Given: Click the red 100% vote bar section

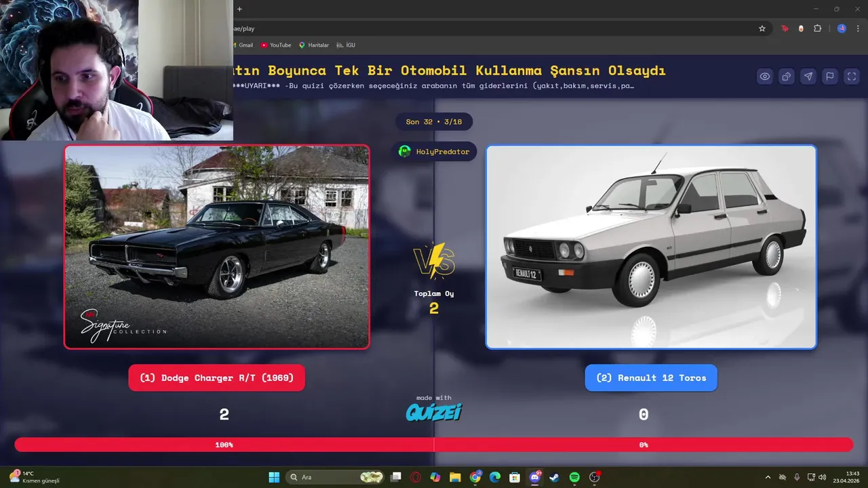Looking at the screenshot, I should 224,445.
